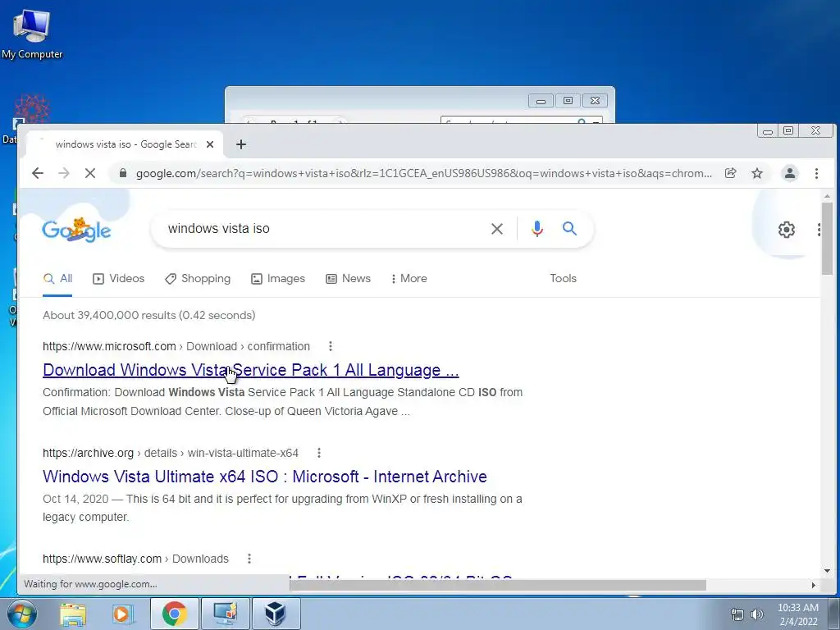The height and width of the screenshot is (630, 840).
Task: Stop loading the page
Action: 90,173
